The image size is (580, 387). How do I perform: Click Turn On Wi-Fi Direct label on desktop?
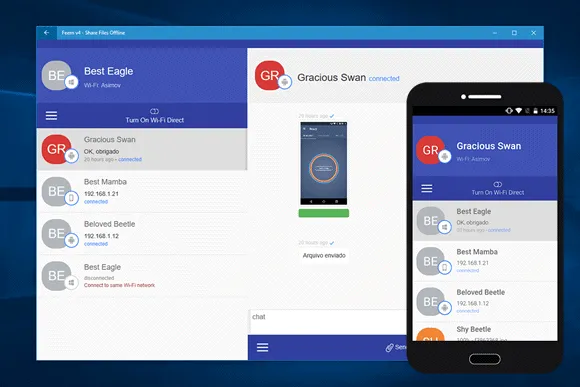click(x=155, y=120)
